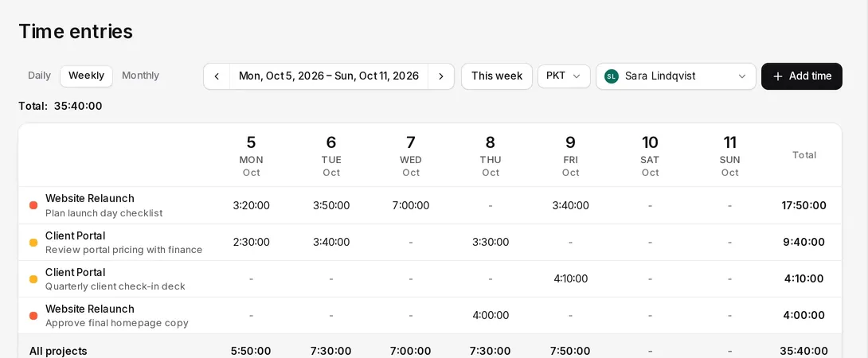
Task: Click the 35:40:00 grand total in All projects row
Action: pyautogui.click(x=803, y=351)
